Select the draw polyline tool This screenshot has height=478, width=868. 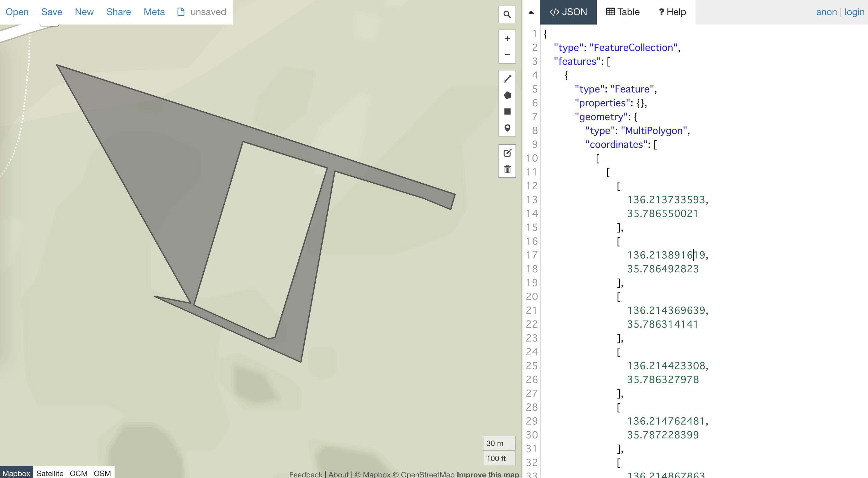(507, 79)
